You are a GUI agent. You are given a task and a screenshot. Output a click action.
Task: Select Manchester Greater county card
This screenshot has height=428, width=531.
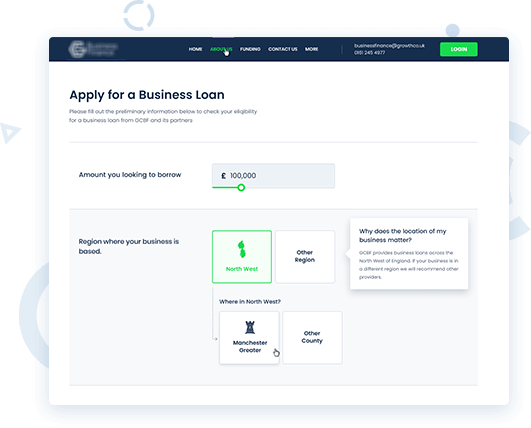(x=249, y=338)
